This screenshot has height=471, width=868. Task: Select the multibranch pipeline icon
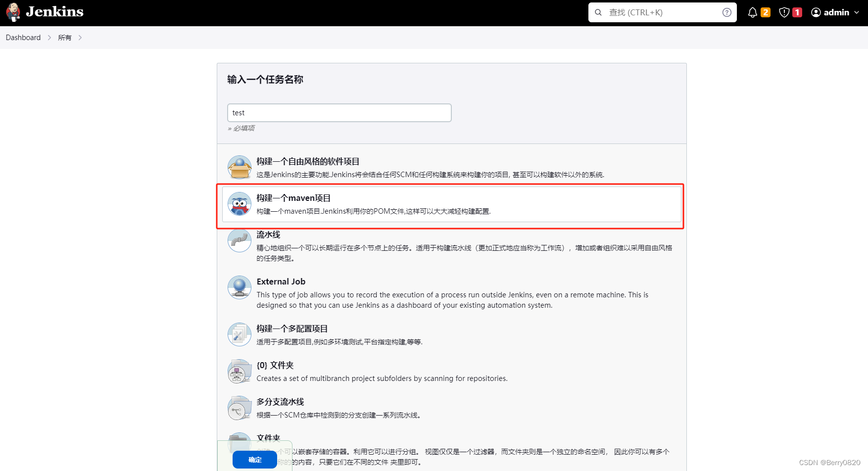click(x=240, y=408)
